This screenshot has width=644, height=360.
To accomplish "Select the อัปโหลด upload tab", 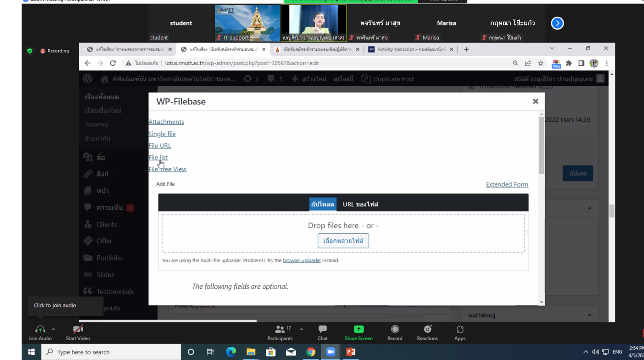I will click(x=323, y=204).
